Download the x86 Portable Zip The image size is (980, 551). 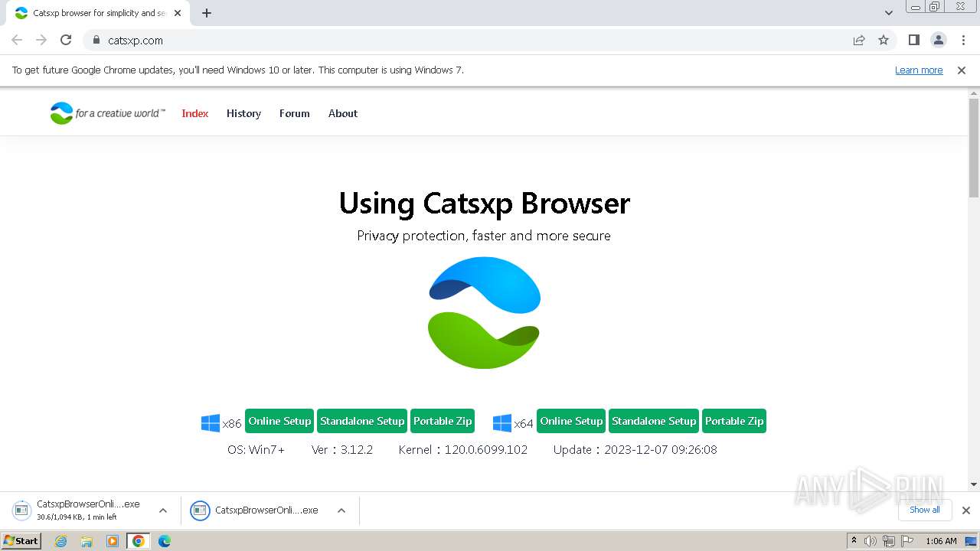(x=443, y=421)
